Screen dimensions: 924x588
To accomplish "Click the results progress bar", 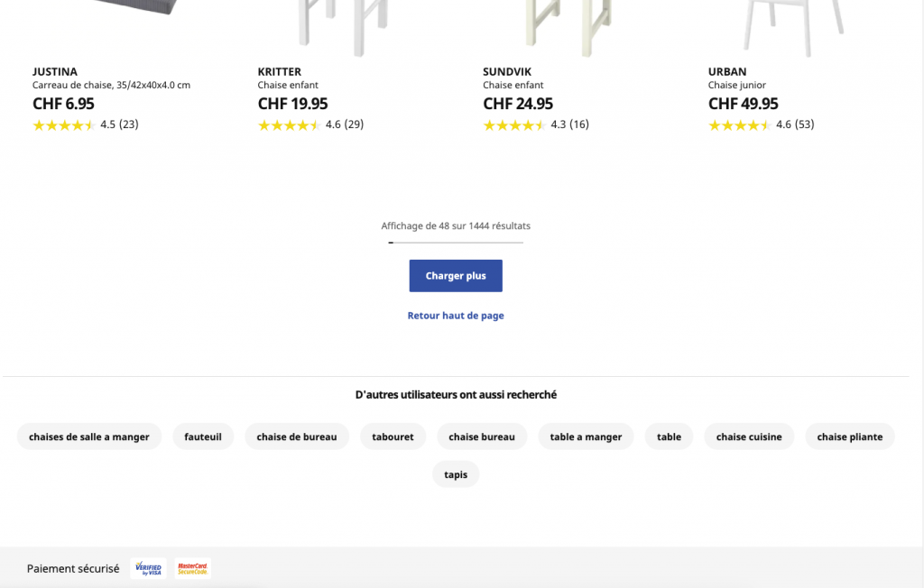I will [456, 243].
